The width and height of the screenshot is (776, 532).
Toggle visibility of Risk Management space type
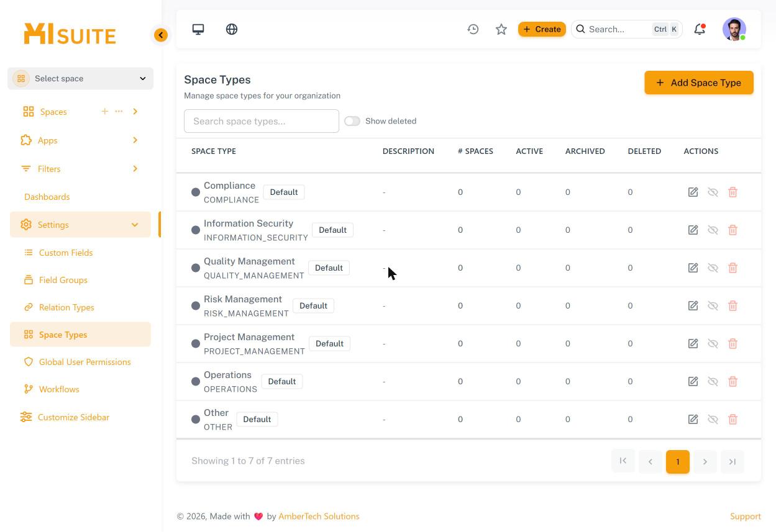click(713, 306)
